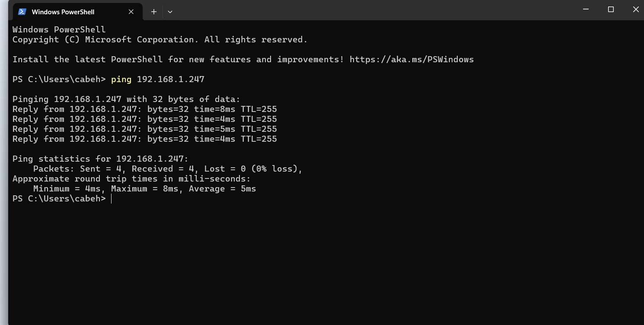Click the 'Ping statistics for 192.168.1.247' line
The height and width of the screenshot is (325, 644).
pyautogui.click(x=100, y=159)
